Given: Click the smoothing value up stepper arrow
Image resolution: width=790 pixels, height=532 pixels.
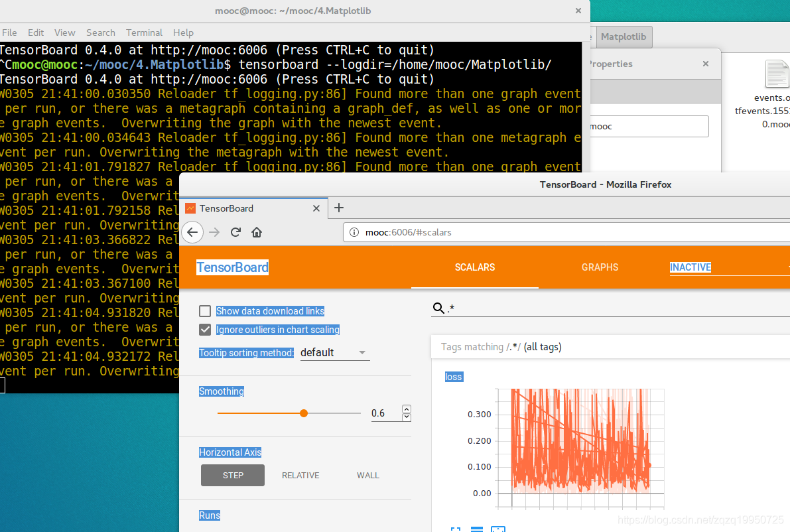Looking at the screenshot, I should coord(406,409).
